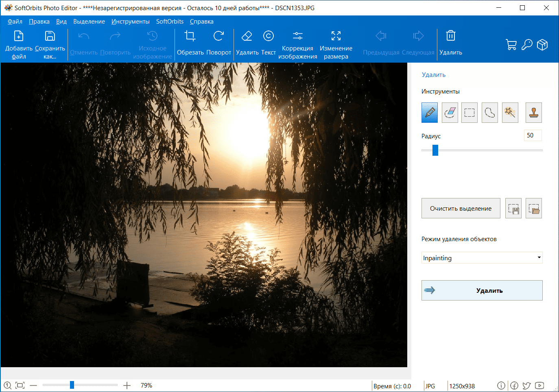The width and height of the screenshot is (559, 392).
Task: Choose the rectangular selection tool
Action: coord(469,113)
